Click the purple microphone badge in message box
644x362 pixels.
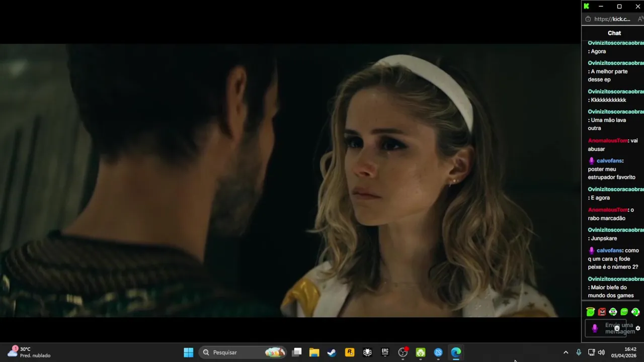tap(595, 328)
